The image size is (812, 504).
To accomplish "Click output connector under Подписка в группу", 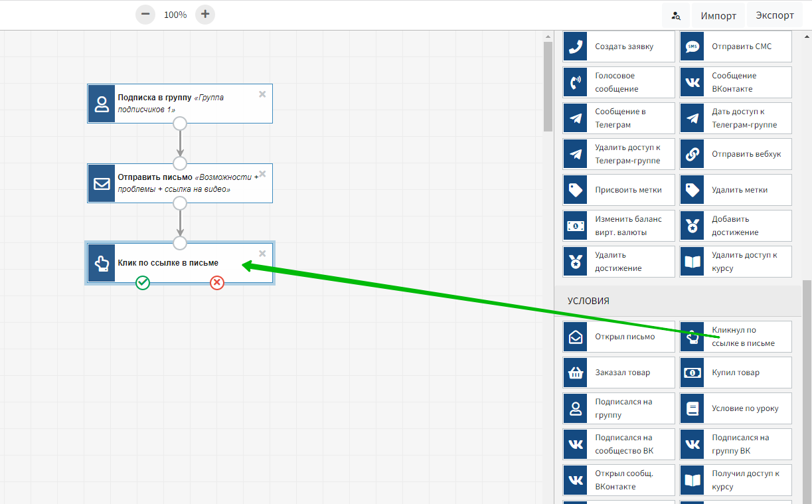I will click(x=180, y=124).
